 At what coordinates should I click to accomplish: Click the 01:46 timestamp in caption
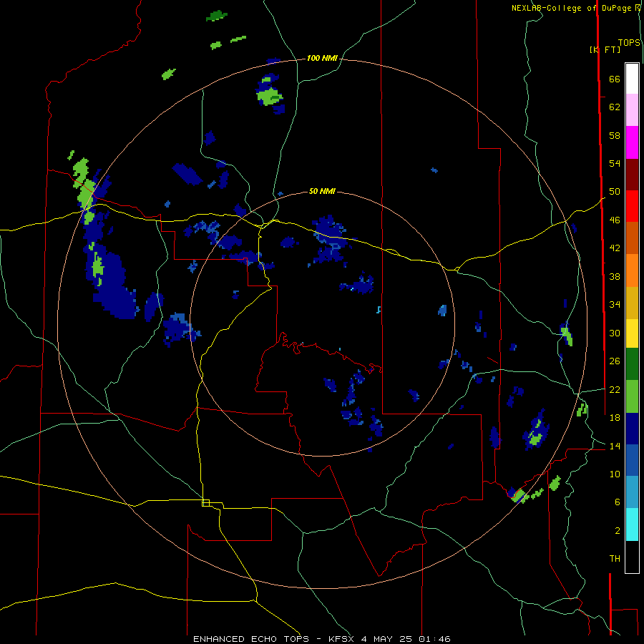click(x=434, y=639)
